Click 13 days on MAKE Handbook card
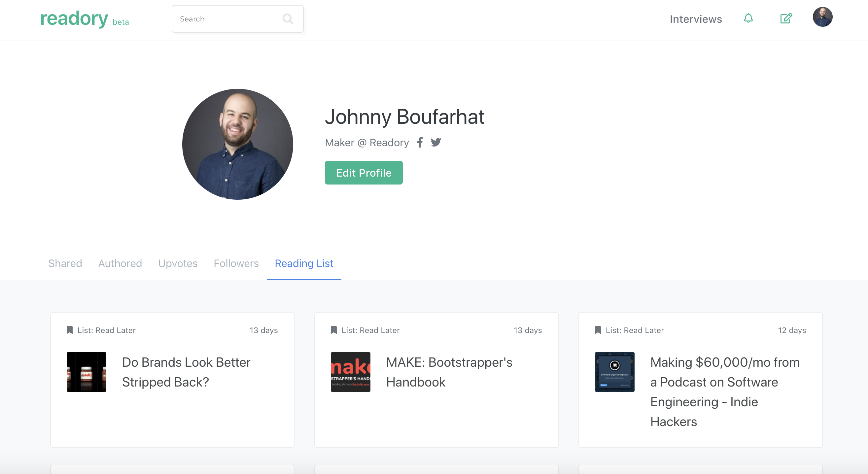 click(x=528, y=330)
